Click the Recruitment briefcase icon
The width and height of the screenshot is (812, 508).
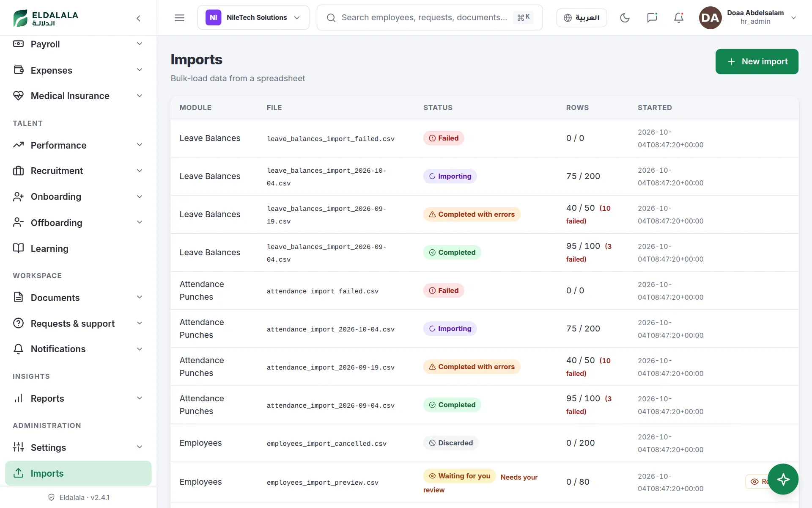(18, 171)
